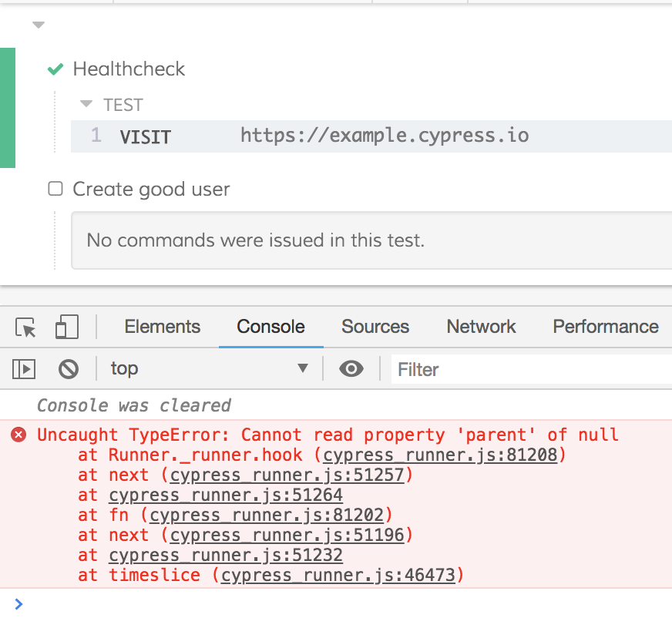
Task: Click the Create good user test title
Action: tap(151, 189)
